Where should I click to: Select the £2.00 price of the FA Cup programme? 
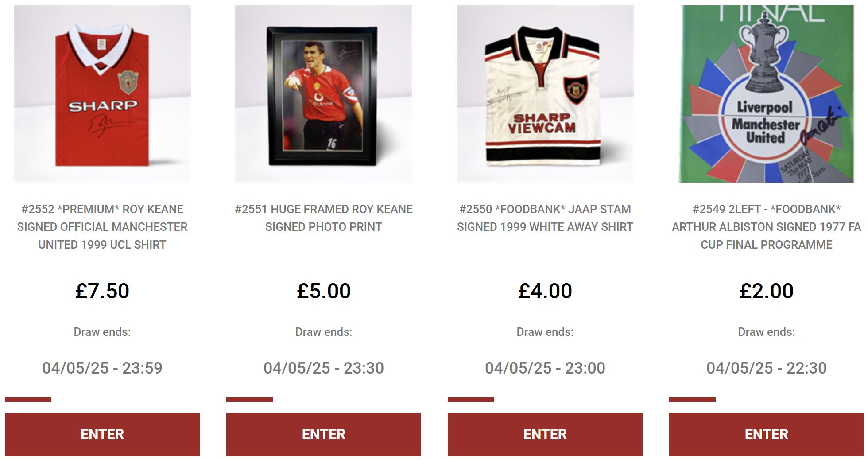[x=767, y=291]
